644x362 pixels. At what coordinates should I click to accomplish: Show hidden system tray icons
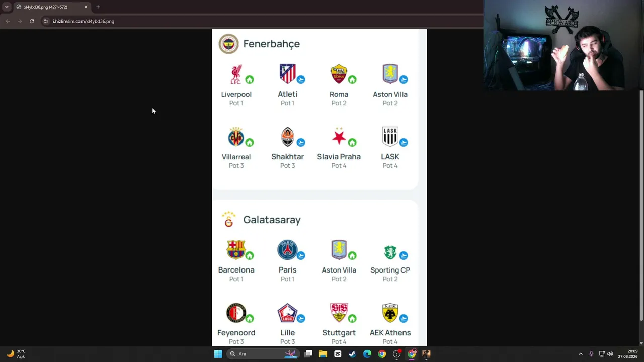[580, 354]
